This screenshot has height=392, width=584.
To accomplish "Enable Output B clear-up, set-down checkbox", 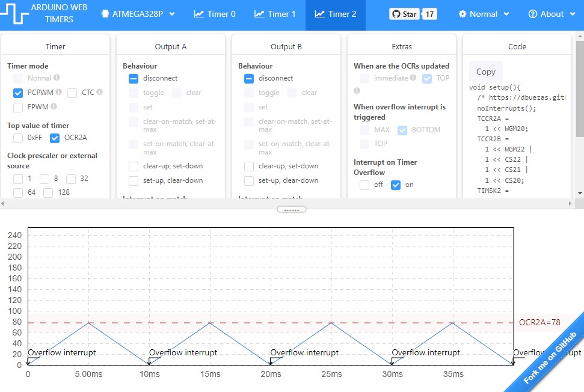I will (249, 167).
